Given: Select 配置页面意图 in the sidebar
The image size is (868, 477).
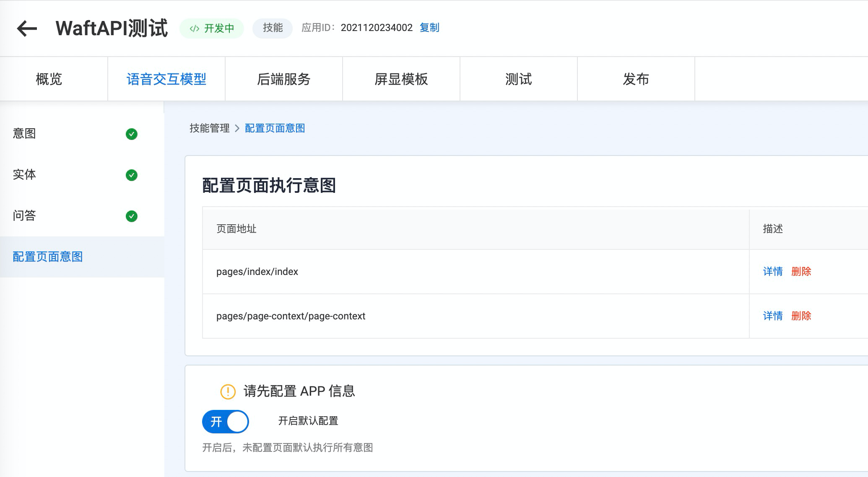Looking at the screenshot, I should pos(48,257).
